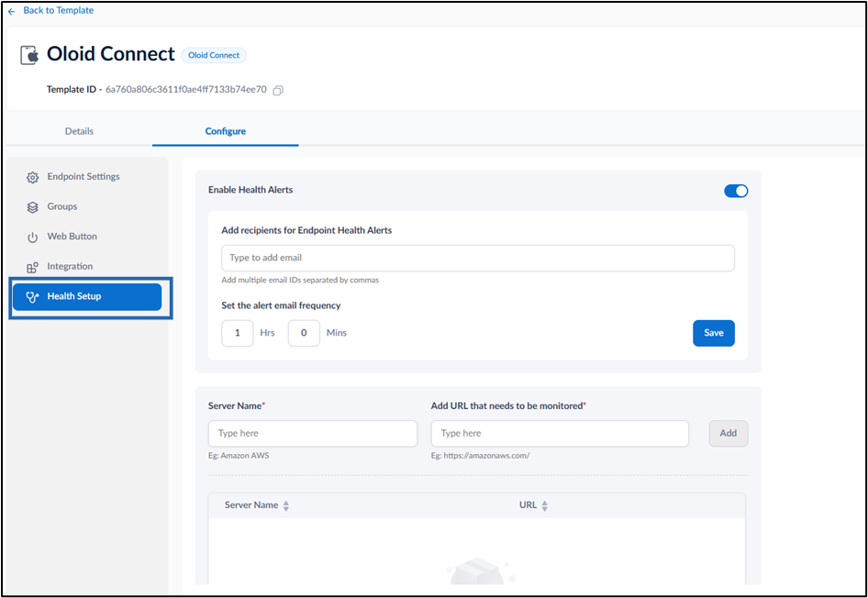Image resolution: width=868 pixels, height=598 pixels.
Task: Click the Groups layers icon
Action: 33,207
